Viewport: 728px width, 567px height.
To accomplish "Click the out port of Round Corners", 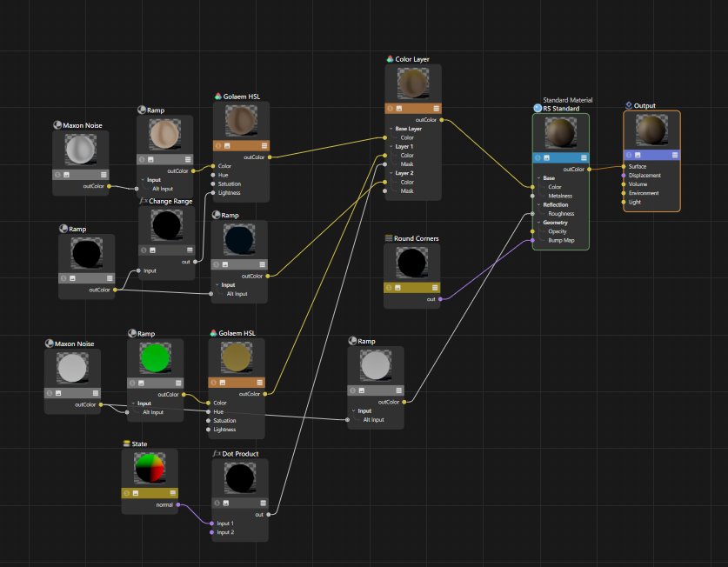I will coord(440,299).
